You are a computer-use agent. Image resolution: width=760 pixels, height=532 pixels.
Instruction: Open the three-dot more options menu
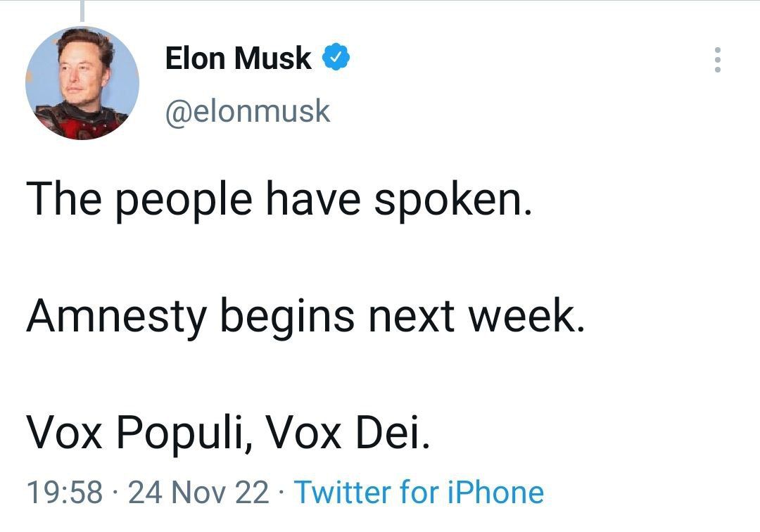[x=717, y=61]
